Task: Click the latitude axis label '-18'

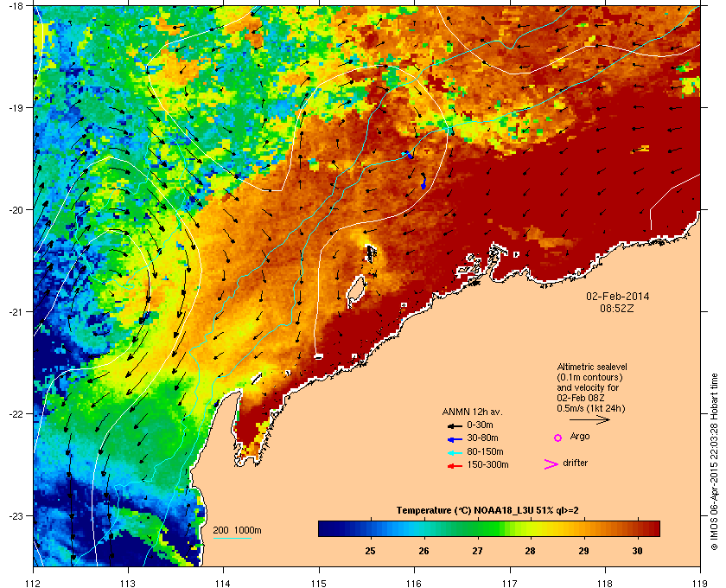Action: [x=16, y=5]
